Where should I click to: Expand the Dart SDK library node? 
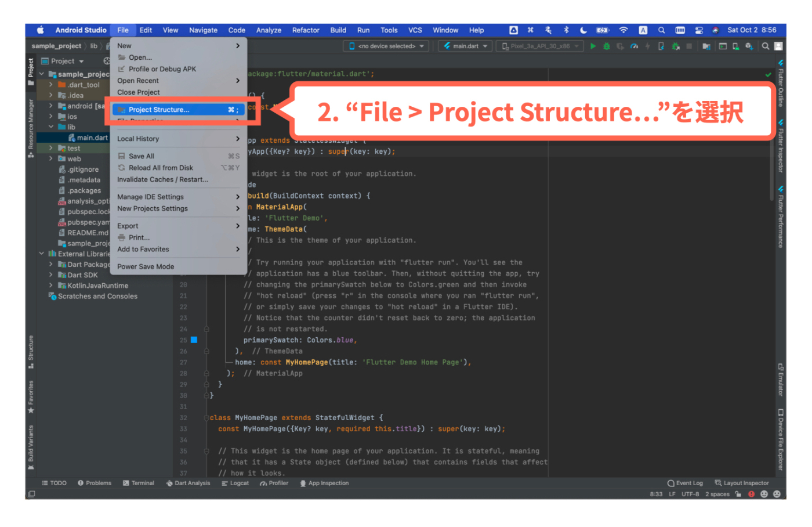[x=51, y=276]
